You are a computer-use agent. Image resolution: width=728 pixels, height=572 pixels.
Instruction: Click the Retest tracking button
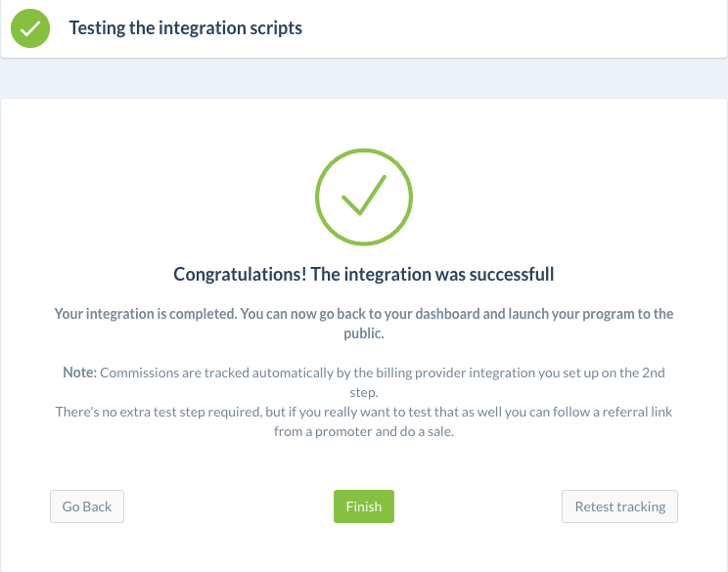pyautogui.click(x=619, y=506)
